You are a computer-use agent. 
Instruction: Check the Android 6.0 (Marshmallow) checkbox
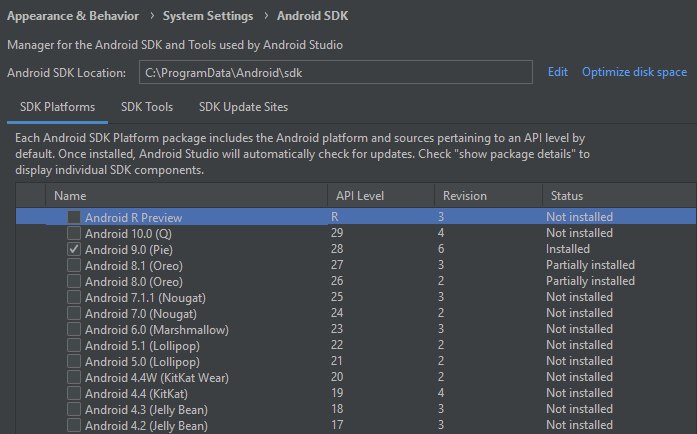click(x=74, y=330)
